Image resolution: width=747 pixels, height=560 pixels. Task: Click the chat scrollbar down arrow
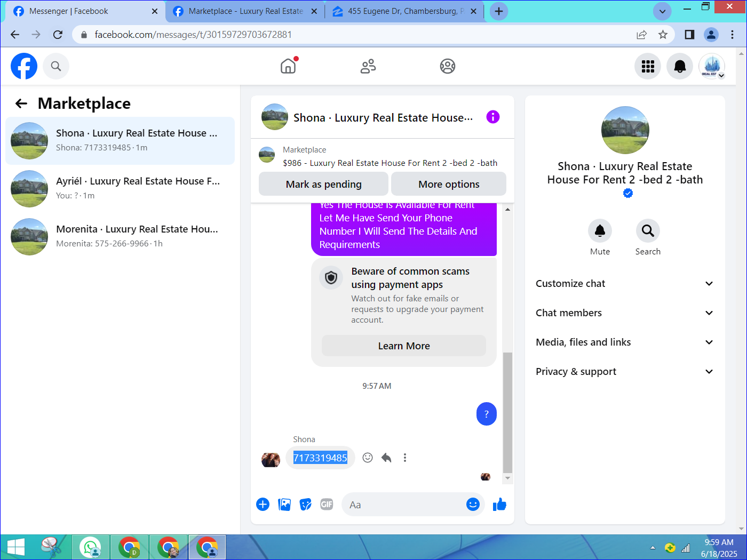coord(508,478)
